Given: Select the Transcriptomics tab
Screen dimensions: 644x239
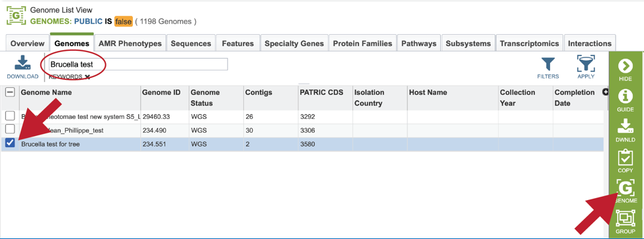Looking at the screenshot, I should click(530, 44).
